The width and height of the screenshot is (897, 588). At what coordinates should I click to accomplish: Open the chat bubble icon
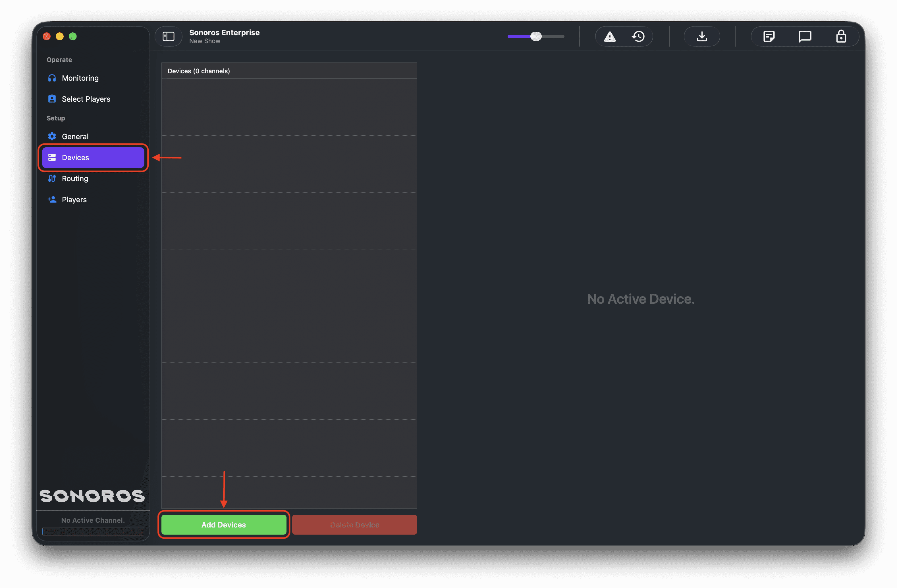tap(805, 37)
